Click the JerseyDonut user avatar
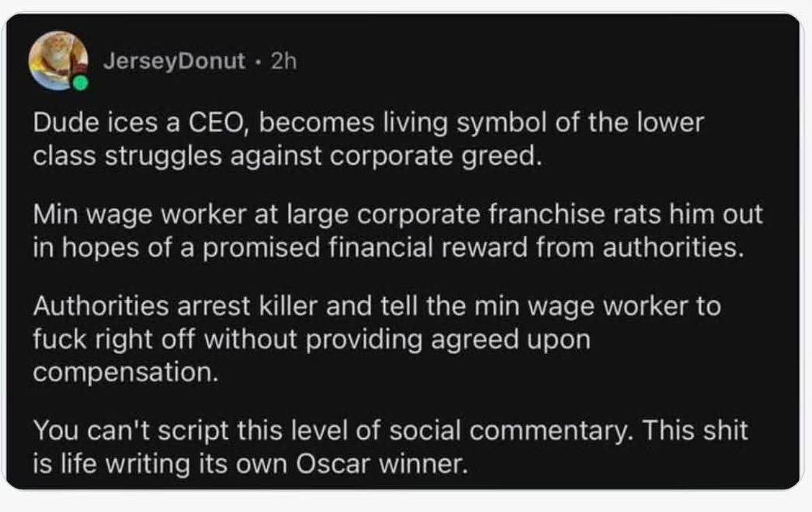Viewport: 812px width, 512px height. click(x=58, y=59)
